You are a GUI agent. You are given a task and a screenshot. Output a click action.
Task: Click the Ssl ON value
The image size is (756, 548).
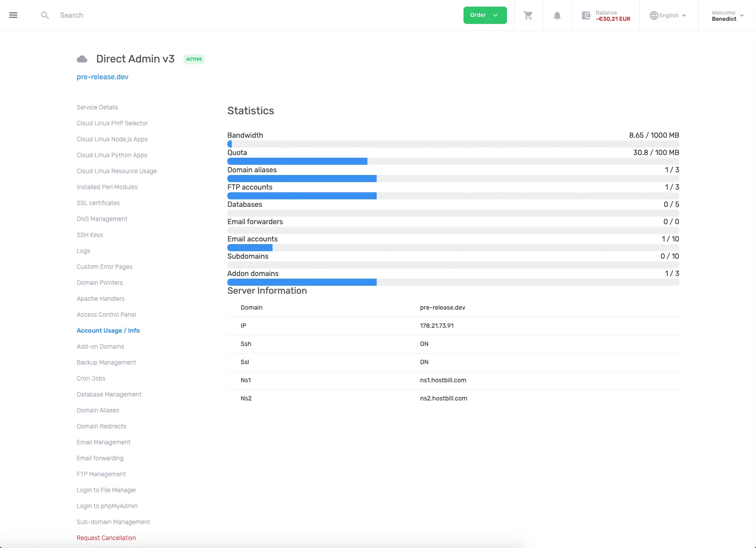coord(424,362)
